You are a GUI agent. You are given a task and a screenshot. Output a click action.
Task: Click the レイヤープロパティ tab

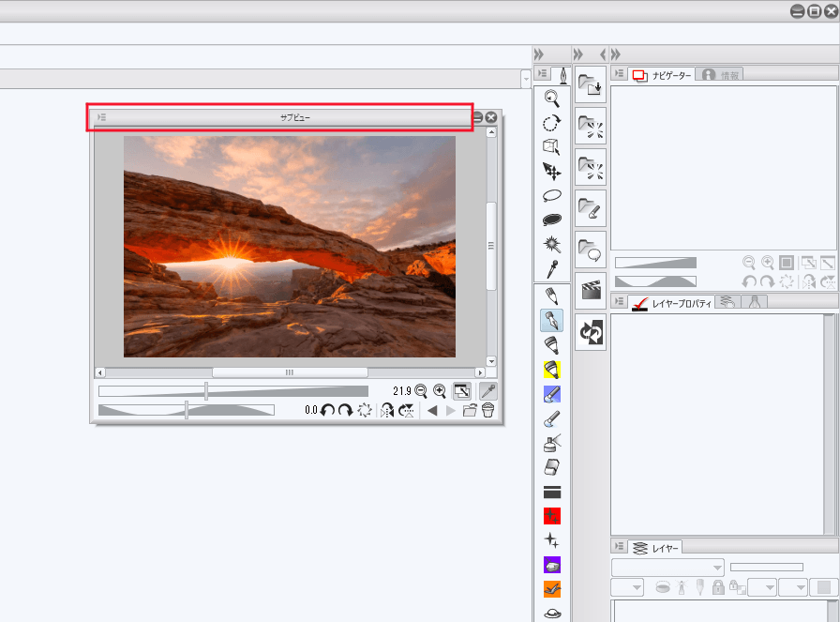pyautogui.click(x=671, y=302)
